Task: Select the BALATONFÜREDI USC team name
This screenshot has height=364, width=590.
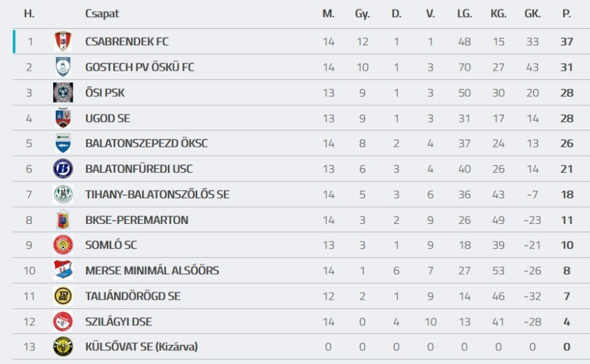Action: (139, 169)
